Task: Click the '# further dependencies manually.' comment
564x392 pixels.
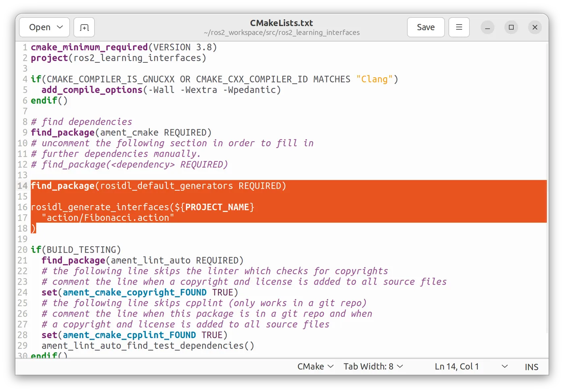Action: (x=116, y=154)
